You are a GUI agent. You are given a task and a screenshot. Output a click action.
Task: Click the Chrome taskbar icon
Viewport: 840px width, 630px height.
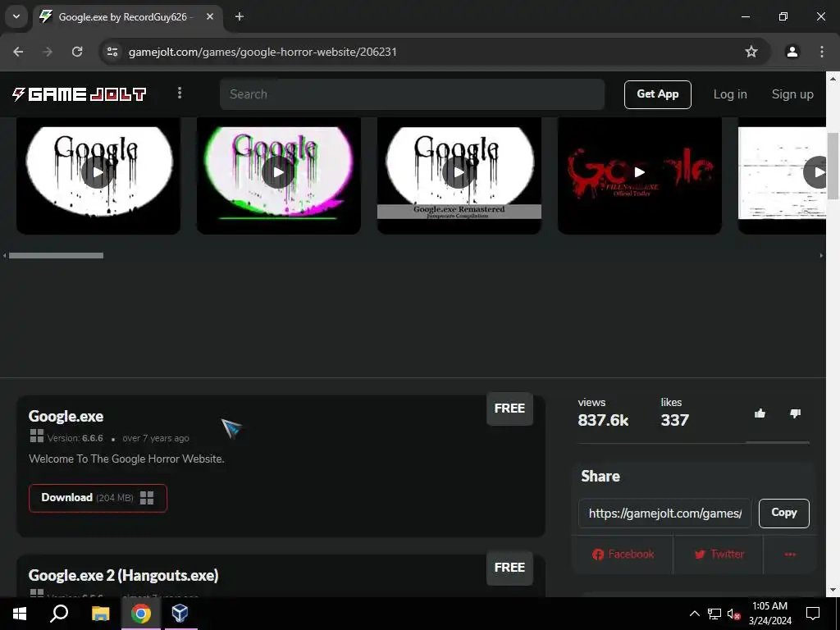point(141,614)
